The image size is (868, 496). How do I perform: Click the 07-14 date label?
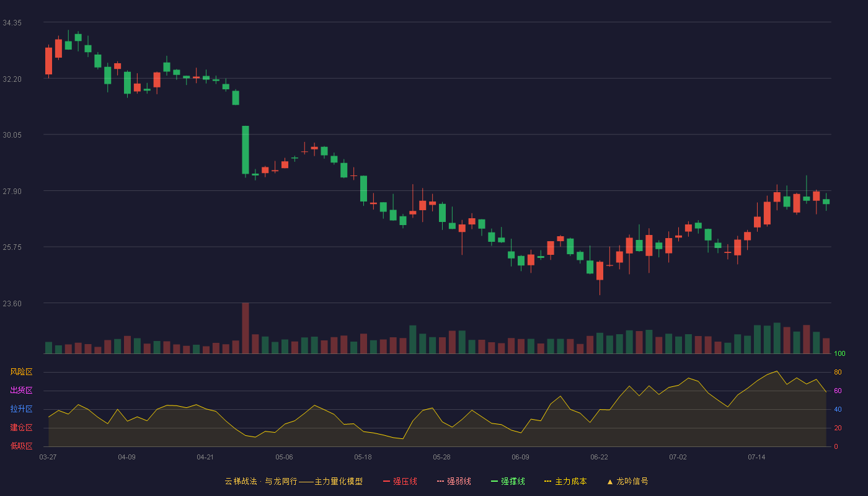click(756, 457)
